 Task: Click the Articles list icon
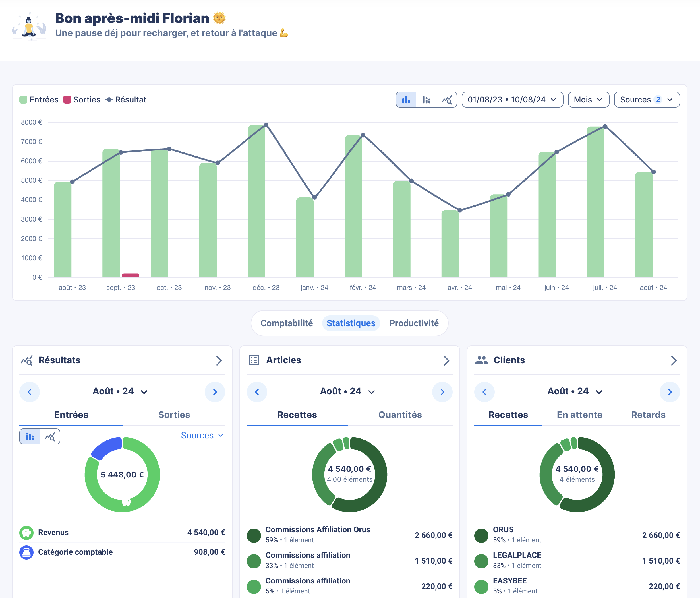click(254, 360)
